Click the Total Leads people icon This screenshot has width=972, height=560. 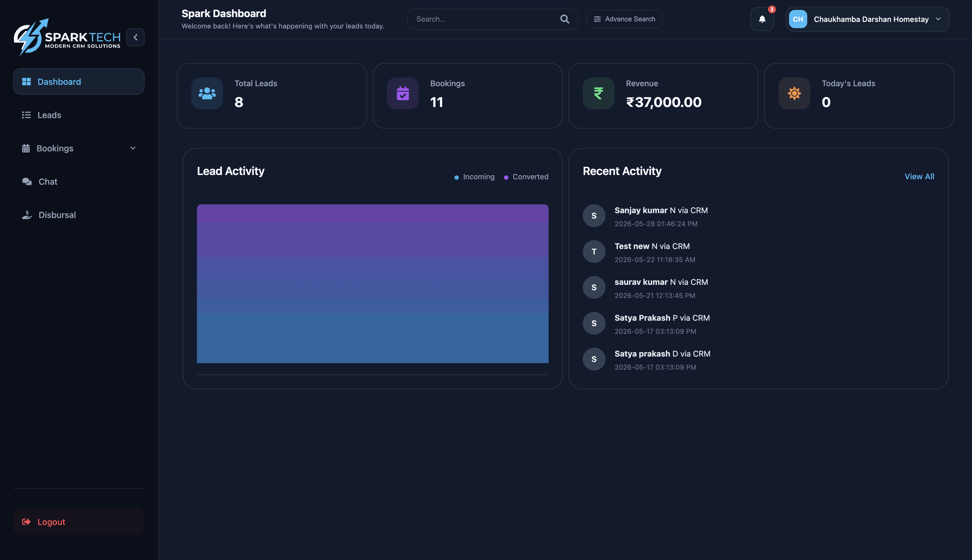point(207,93)
